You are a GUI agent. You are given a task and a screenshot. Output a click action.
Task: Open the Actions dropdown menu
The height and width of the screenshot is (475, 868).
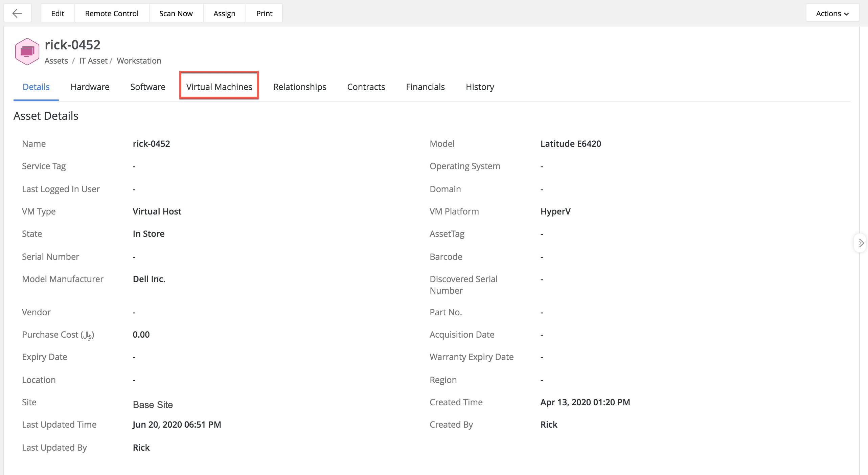click(x=832, y=13)
